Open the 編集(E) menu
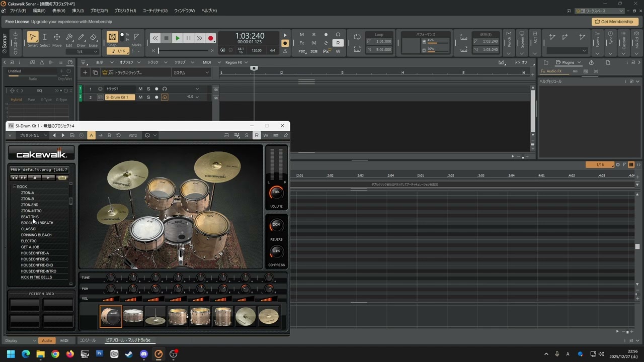Image resolution: width=644 pixels, height=362 pixels. (39, 11)
